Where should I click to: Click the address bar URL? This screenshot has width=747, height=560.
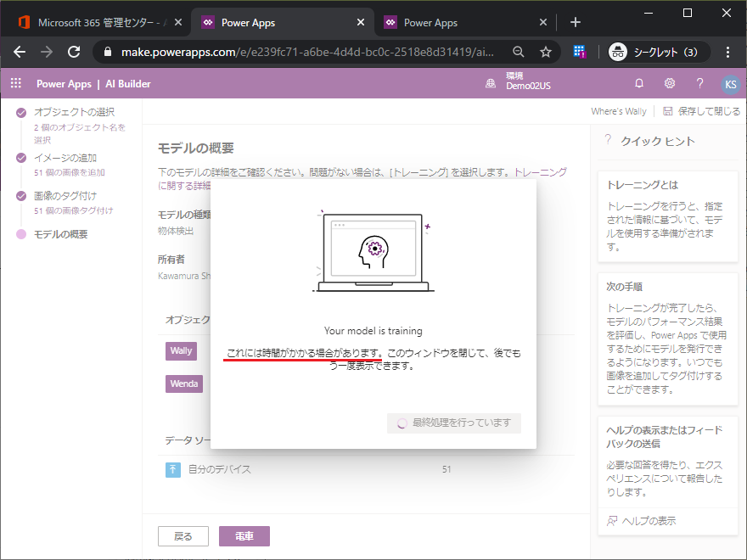[307, 52]
